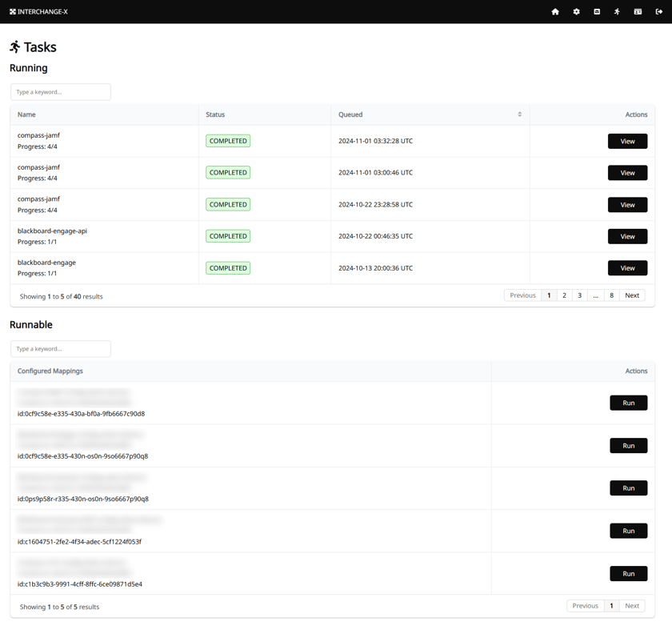Jump to page 8 of Running tasks

pos(611,295)
